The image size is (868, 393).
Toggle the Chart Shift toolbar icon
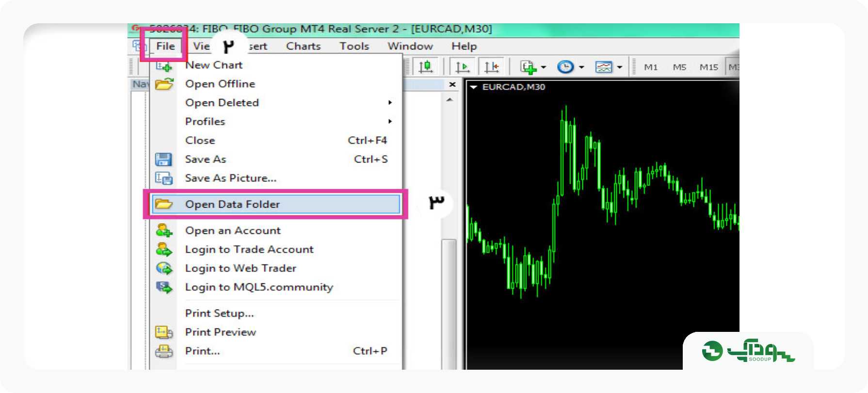pyautogui.click(x=491, y=66)
